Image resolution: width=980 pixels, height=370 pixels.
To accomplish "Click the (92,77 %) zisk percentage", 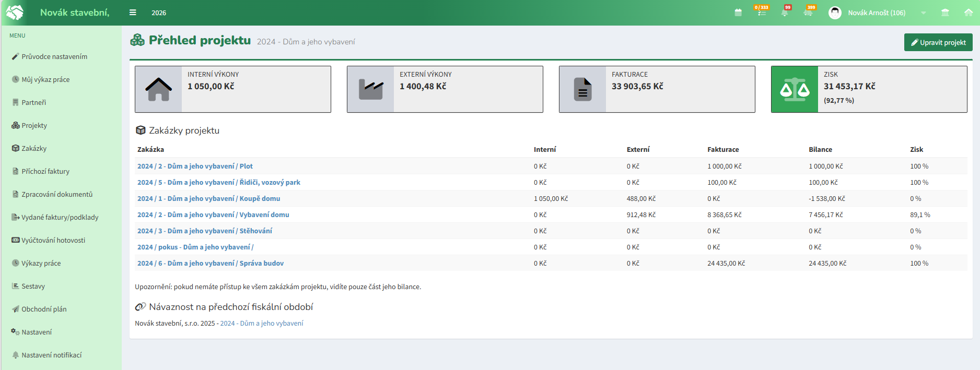I will point(839,101).
